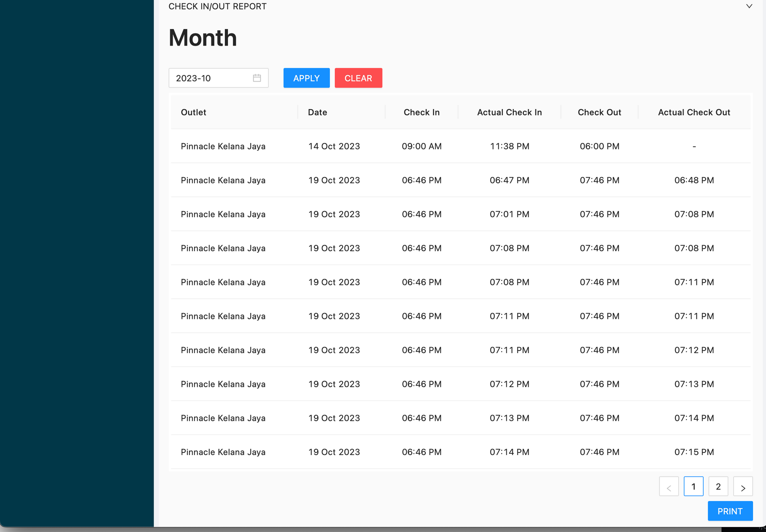Click the calendar icon in month field
Screen dimensions: 766x532
click(257, 78)
